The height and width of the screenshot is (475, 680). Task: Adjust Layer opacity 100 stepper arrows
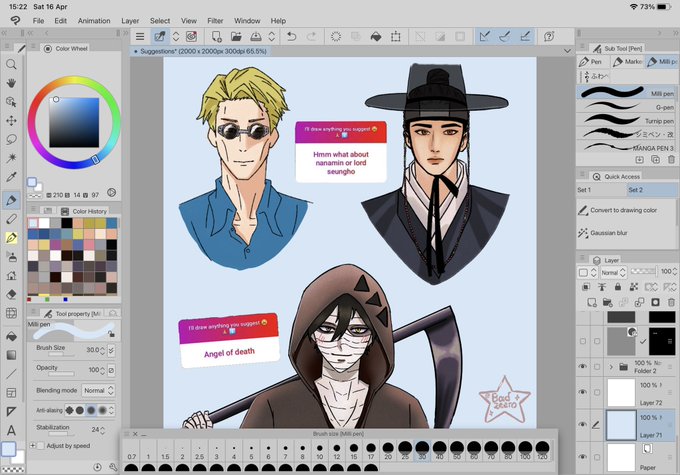tap(674, 272)
